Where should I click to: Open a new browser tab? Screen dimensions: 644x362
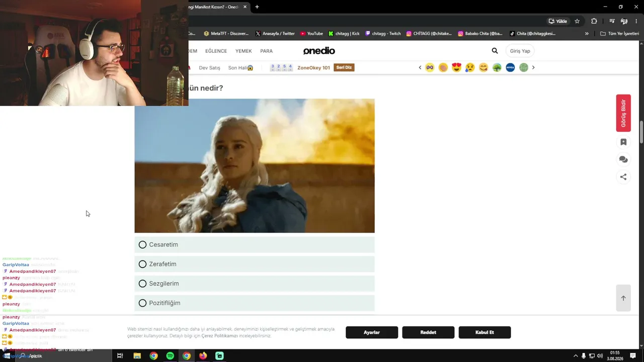point(257,7)
